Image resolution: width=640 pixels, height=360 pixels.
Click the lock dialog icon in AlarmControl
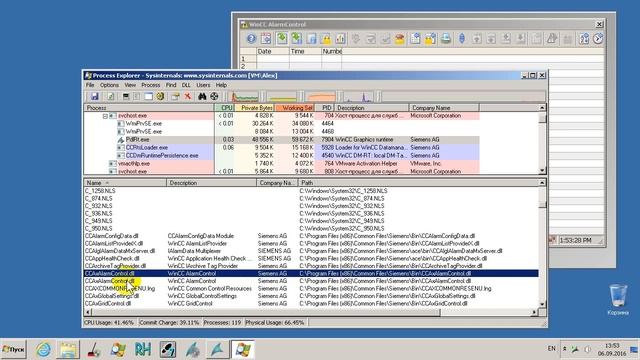(x=430, y=39)
